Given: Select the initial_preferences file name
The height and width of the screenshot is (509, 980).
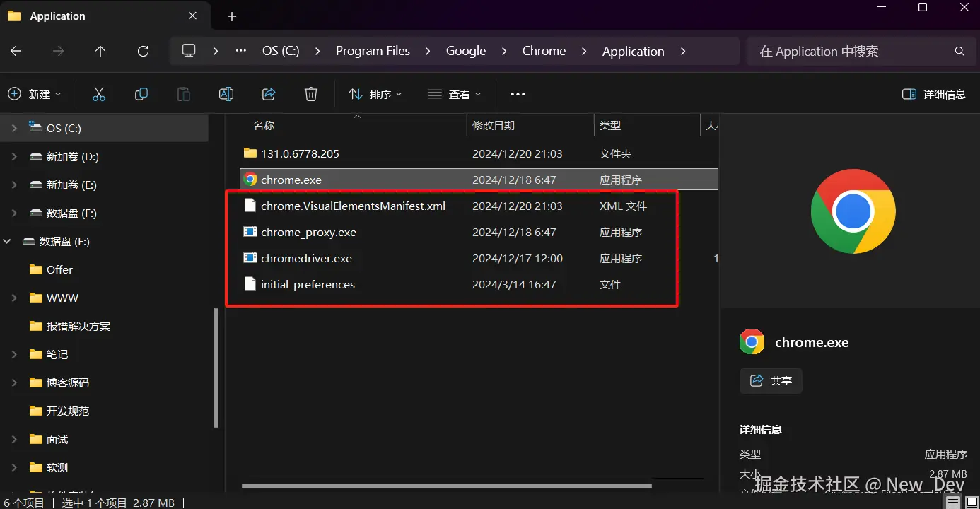Looking at the screenshot, I should click(308, 284).
